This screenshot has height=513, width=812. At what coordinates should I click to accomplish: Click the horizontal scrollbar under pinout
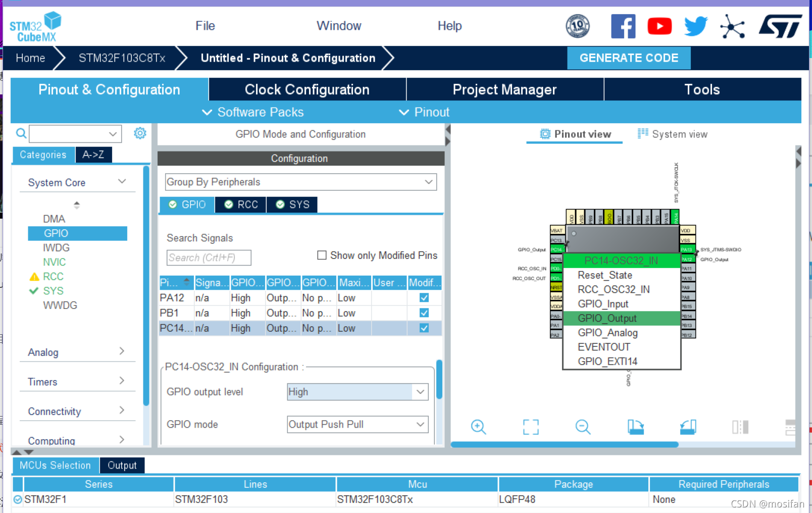(x=564, y=444)
